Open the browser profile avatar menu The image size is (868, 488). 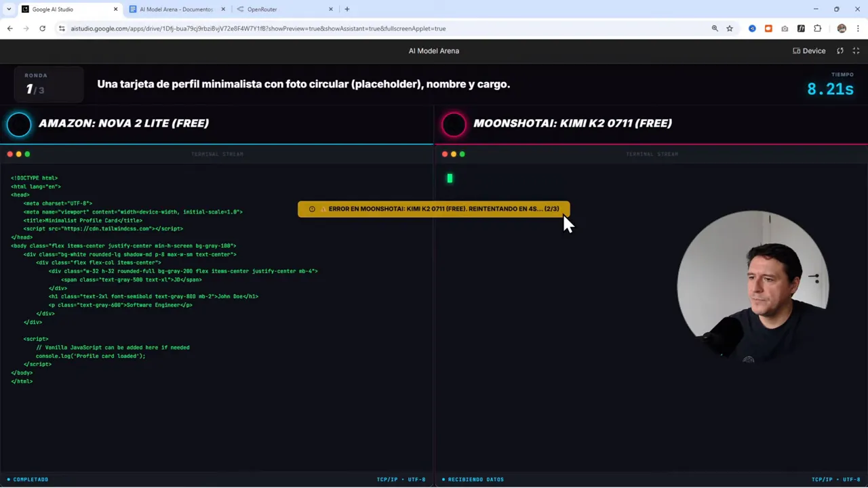[x=842, y=28]
